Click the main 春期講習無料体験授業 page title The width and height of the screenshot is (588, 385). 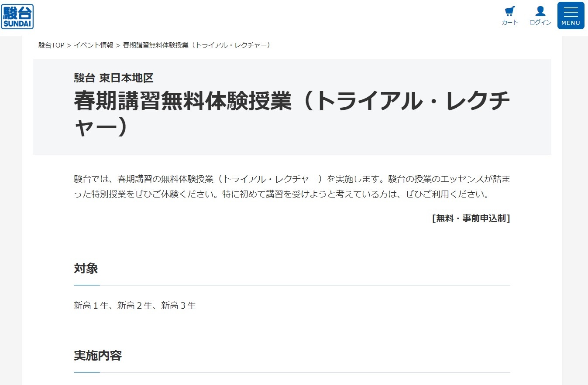[x=292, y=114]
